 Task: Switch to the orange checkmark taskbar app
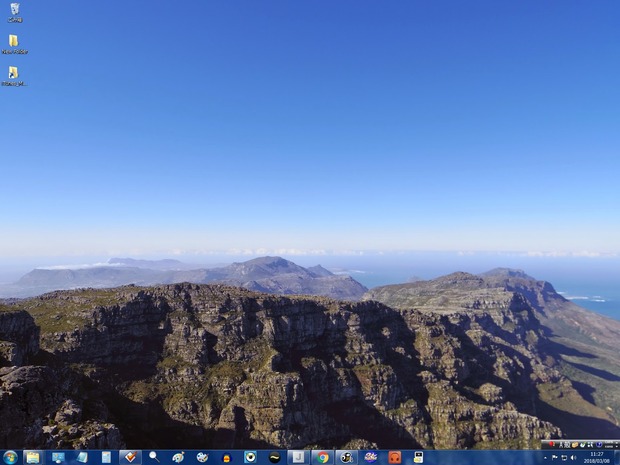(130, 457)
